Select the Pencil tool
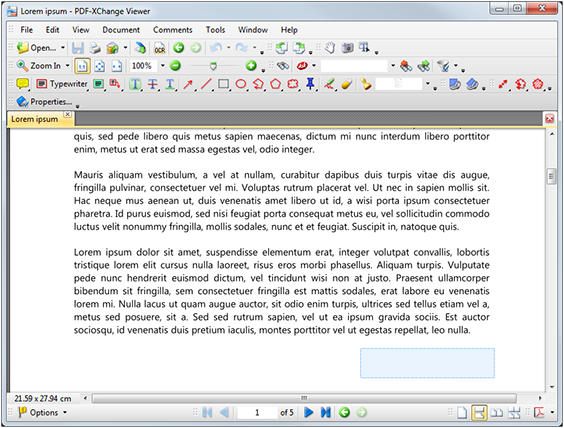The height and width of the screenshot is (428, 564). click(329, 84)
